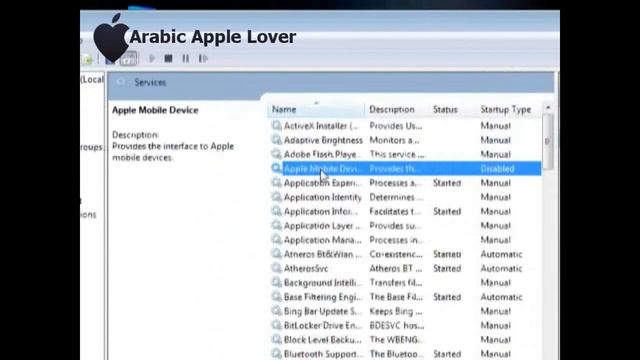This screenshot has height=360, width=640.
Task: Click the Pause Service toolbar icon
Action: [186, 59]
